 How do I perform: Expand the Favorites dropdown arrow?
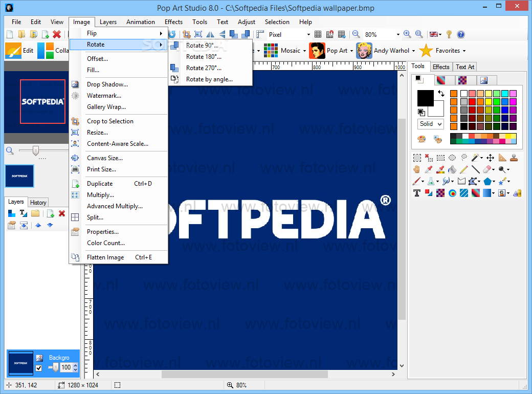(464, 51)
